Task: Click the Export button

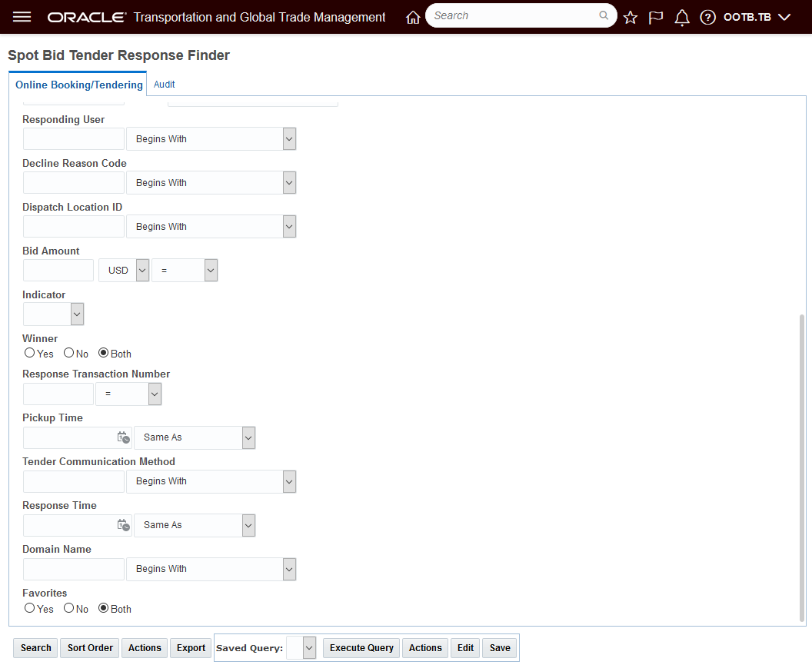Action: tap(191, 648)
